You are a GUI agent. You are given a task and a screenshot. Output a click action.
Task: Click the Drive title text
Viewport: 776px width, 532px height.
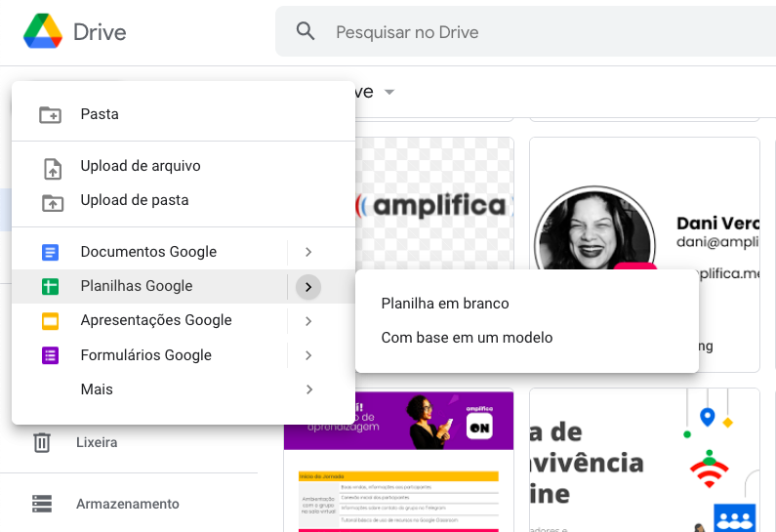100,32
